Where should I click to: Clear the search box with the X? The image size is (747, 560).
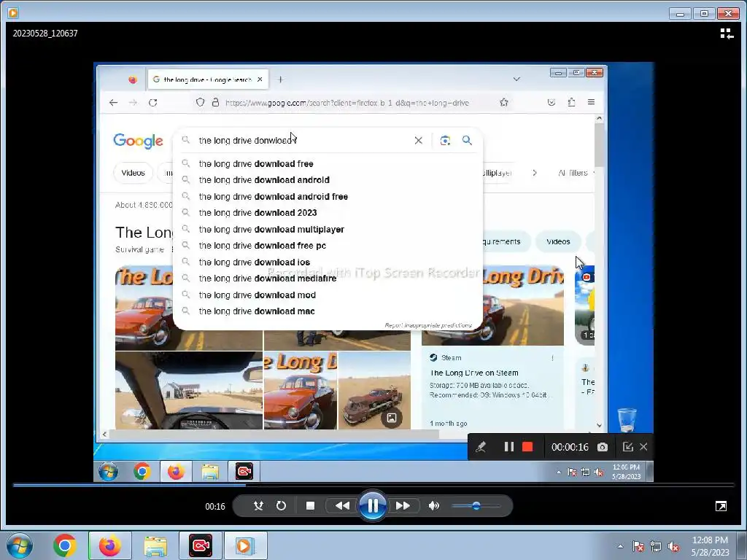[418, 141]
